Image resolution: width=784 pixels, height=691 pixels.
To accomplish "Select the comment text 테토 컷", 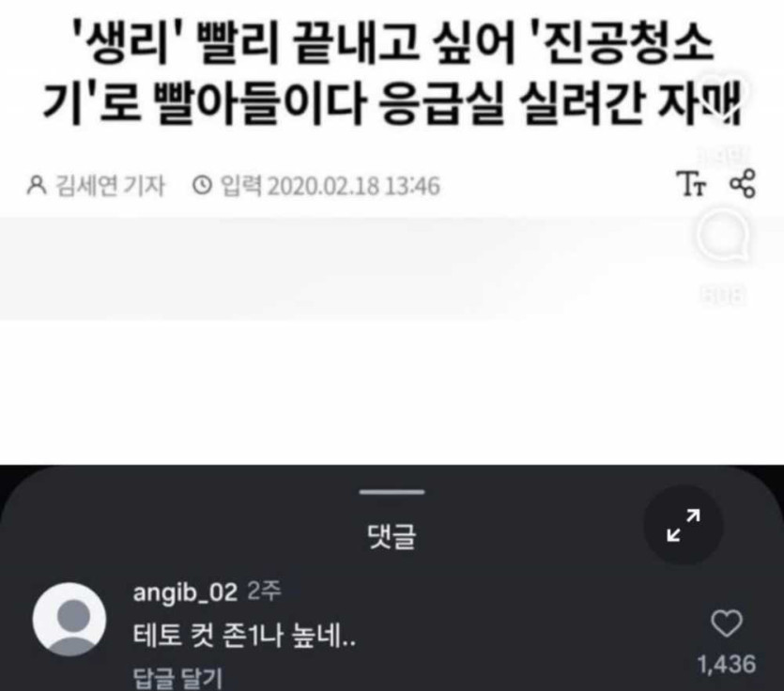I will 175,636.
